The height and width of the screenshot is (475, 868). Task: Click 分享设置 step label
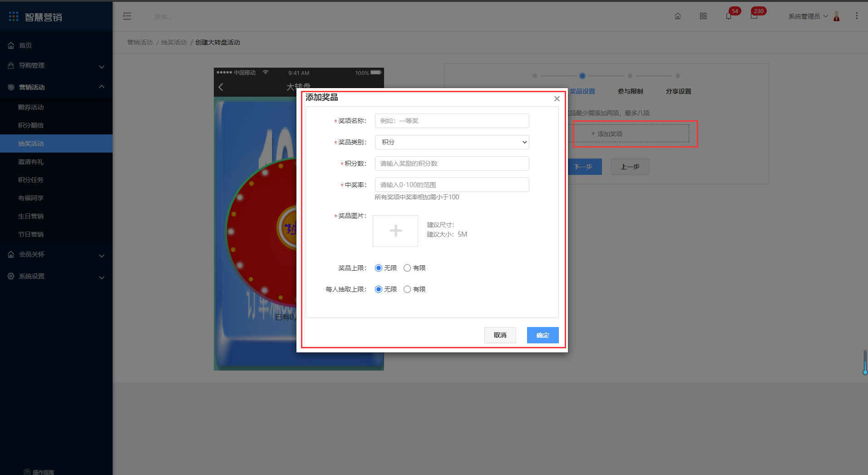[679, 91]
